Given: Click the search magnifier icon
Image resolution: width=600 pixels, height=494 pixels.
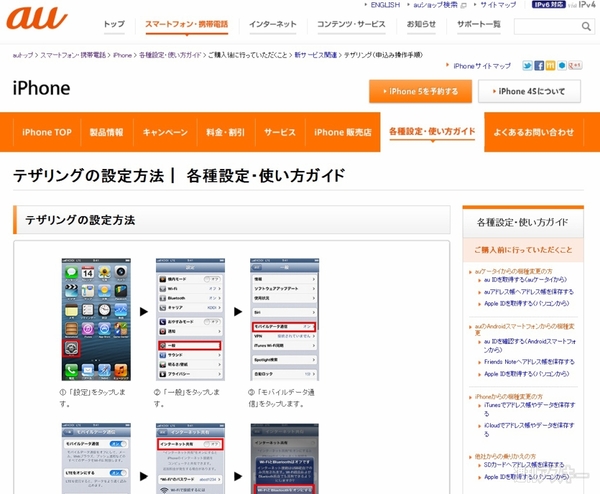Looking at the screenshot, I should pyautogui.click(x=586, y=26).
